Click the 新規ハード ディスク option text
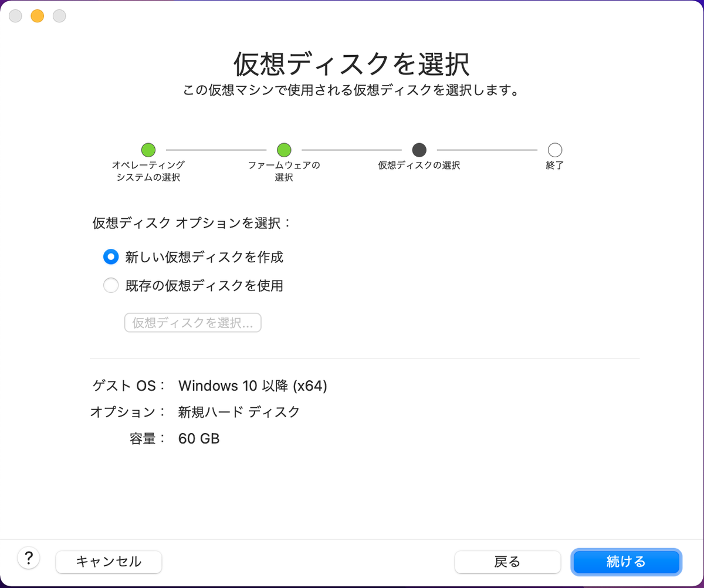 click(x=236, y=412)
